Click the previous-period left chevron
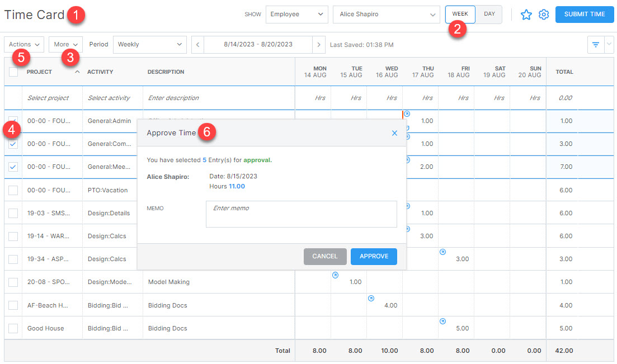Screen dimensions: 617x364 pos(199,45)
